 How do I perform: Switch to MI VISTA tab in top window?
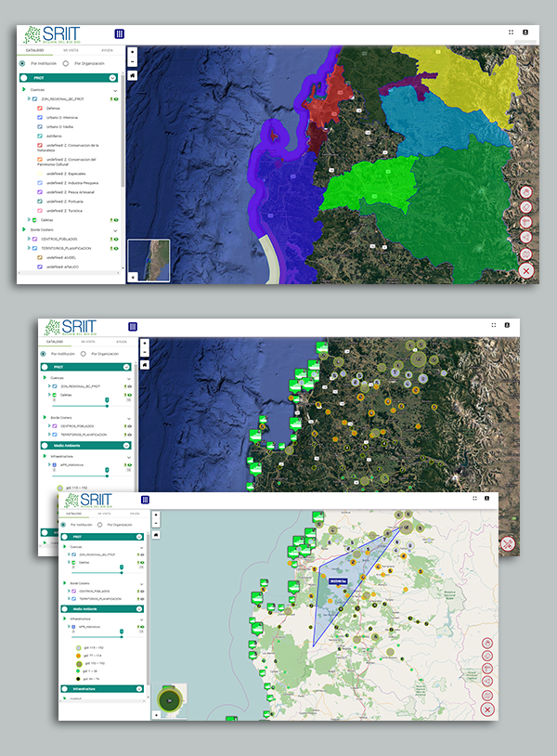pyautogui.click(x=71, y=50)
